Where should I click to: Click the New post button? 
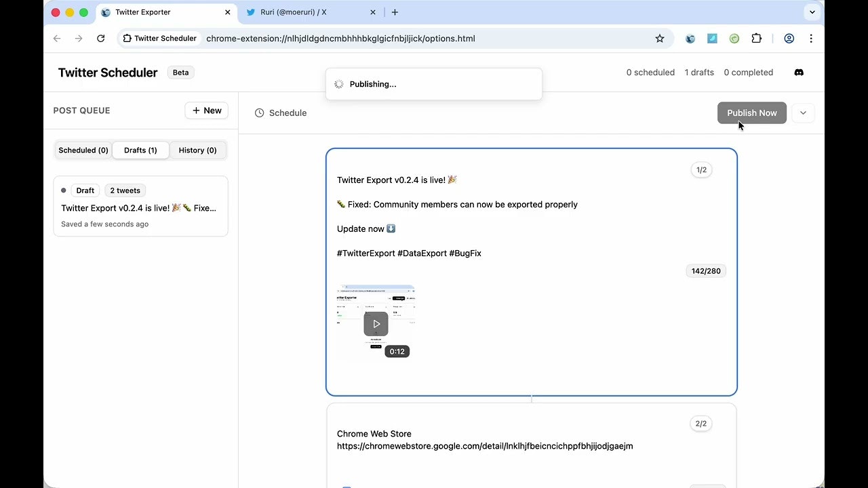[207, 110]
